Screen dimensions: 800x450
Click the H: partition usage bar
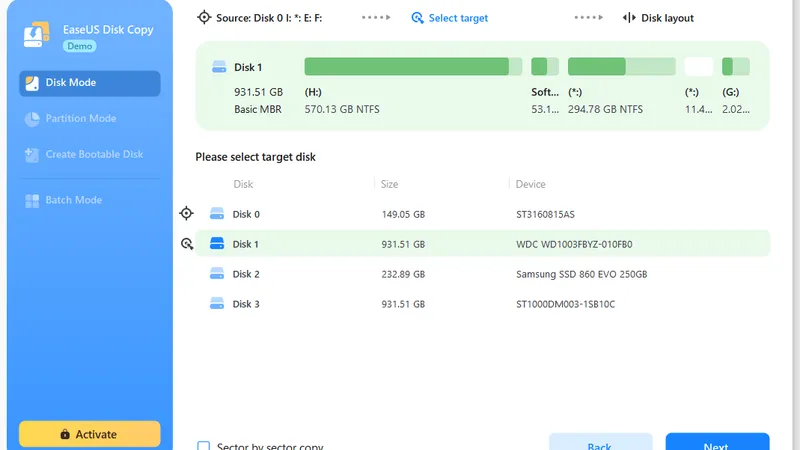click(x=413, y=66)
